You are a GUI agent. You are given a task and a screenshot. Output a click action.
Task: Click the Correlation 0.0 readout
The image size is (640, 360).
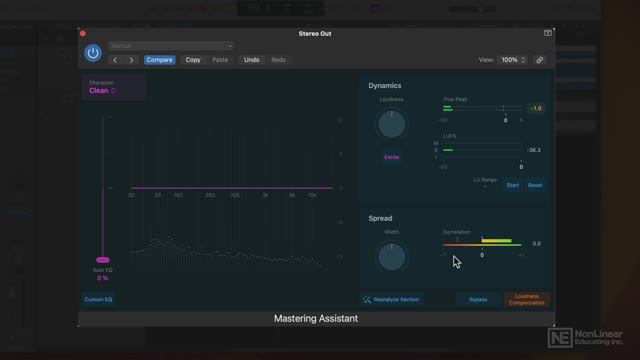(x=536, y=244)
